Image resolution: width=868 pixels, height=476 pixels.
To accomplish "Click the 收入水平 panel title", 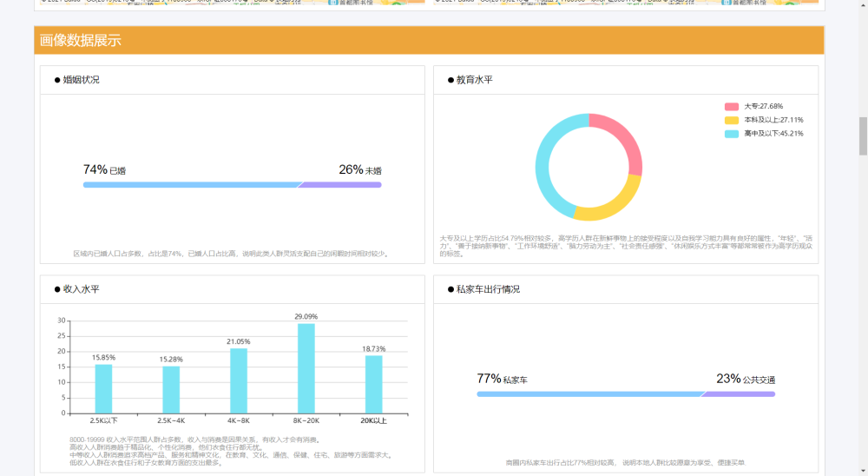I will tap(81, 289).
